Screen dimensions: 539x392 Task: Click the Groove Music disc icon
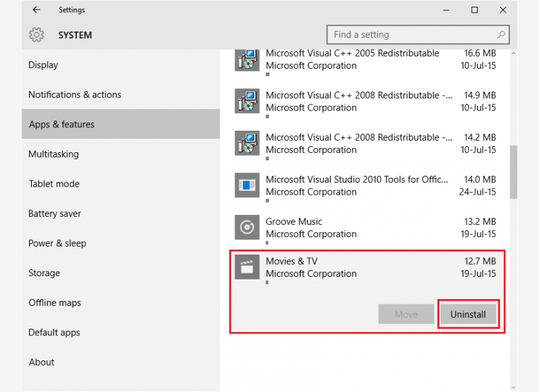click(247, 228)
